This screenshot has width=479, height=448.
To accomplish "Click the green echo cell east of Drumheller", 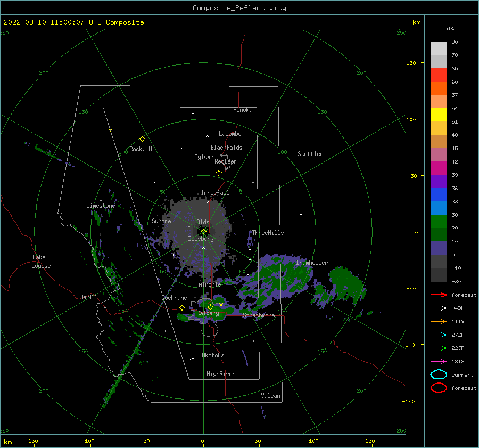I will [346, 284].
